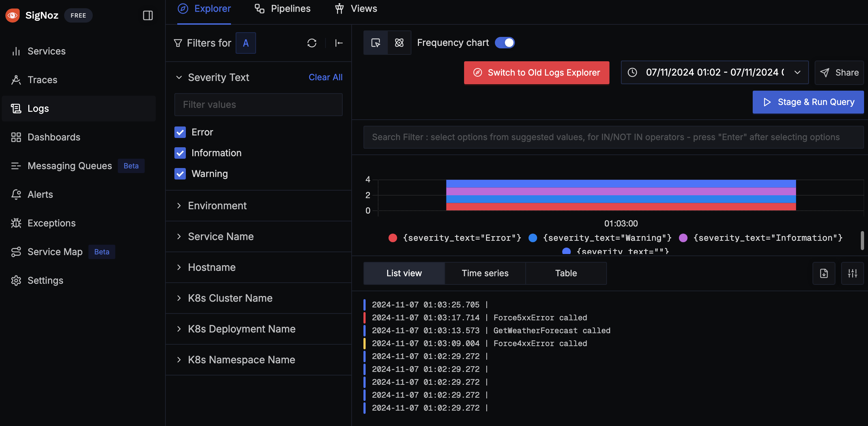Collapse the filters panel icon
Screen dimensions: 868x426
339,43
